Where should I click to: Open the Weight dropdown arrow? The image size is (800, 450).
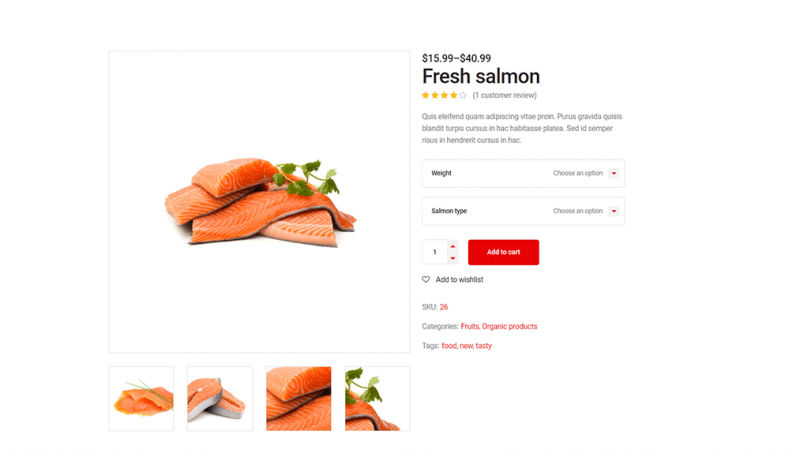pos(614,173)
